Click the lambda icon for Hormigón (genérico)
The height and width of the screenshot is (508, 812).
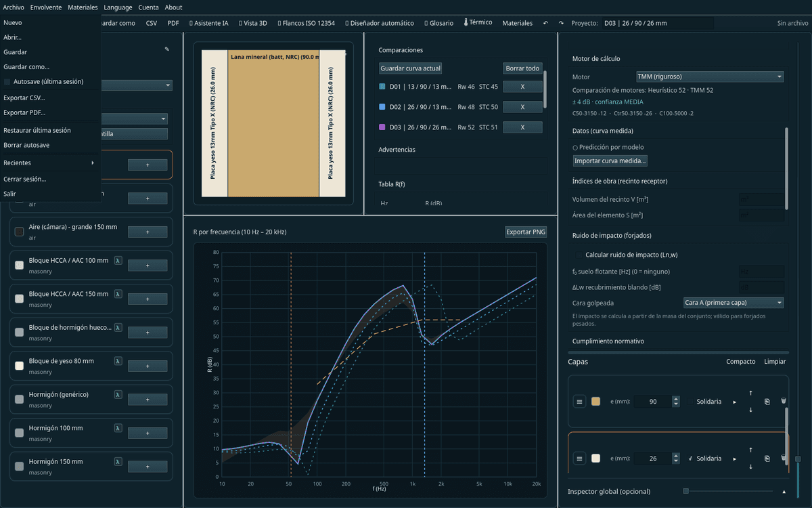tap(118, 394)
